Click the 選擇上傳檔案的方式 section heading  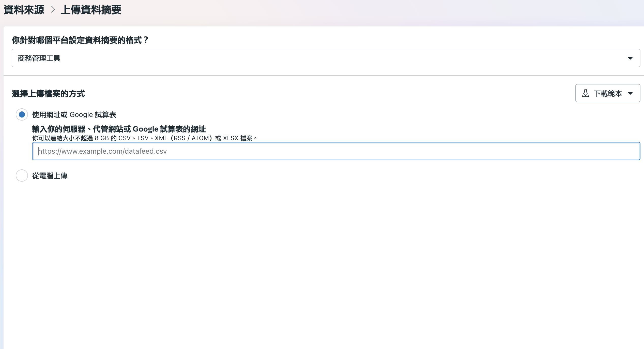[48, 94]
